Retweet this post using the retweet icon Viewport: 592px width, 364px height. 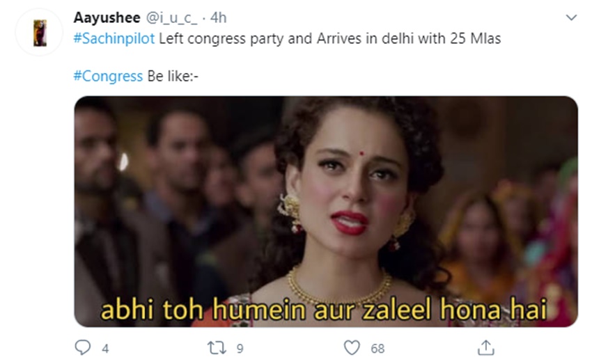pyautogui.click(x=217, y=348)
